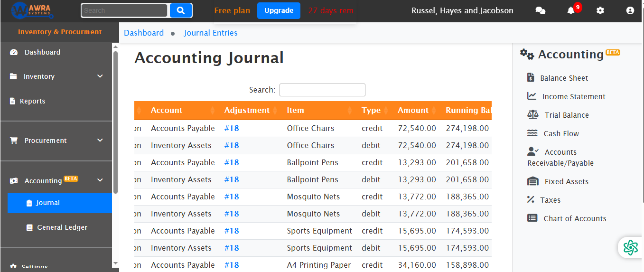The width and height of the screenshot is (644, 272).
Task: Click the green AI assistant icon
Action: point(630,247)
